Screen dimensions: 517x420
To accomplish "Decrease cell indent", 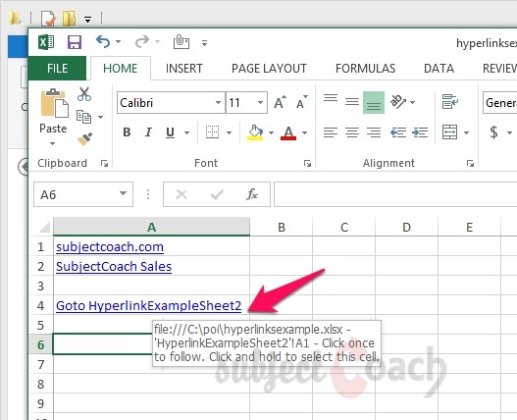I will tap(398, 132).
